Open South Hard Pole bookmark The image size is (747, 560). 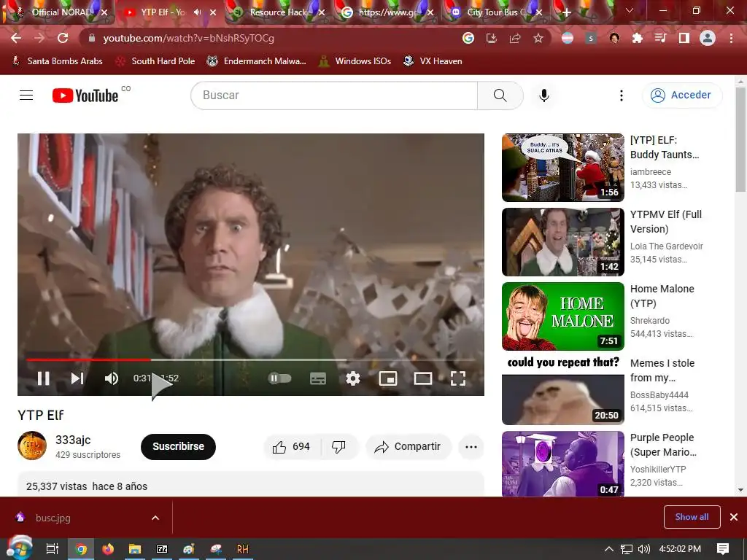156,61
